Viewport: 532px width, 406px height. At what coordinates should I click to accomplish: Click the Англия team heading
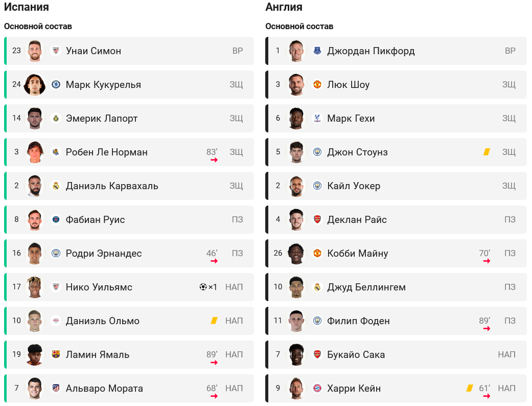point(284,7)
